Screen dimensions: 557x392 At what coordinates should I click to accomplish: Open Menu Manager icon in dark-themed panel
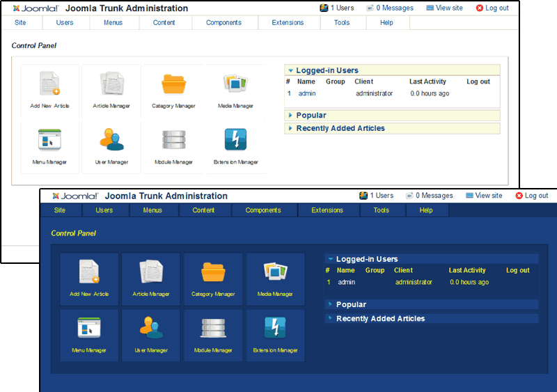pos(89,329)
